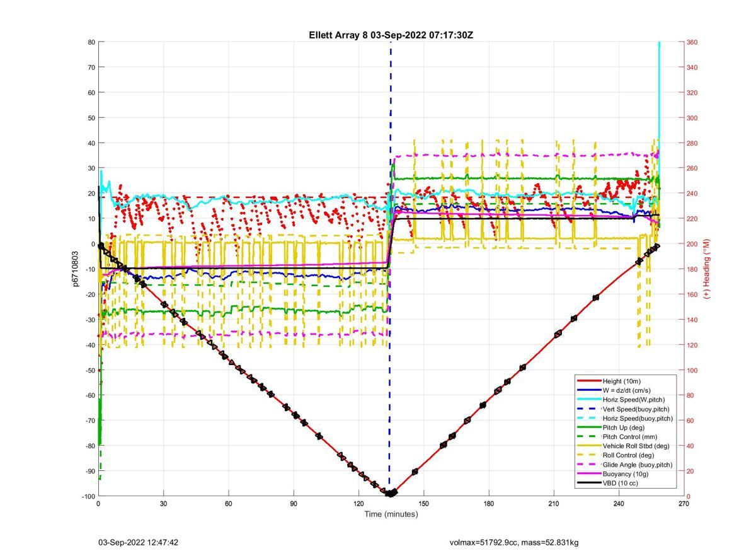
Task: Click the left axis tick label '-100'
Action: [x=88, y=496]
